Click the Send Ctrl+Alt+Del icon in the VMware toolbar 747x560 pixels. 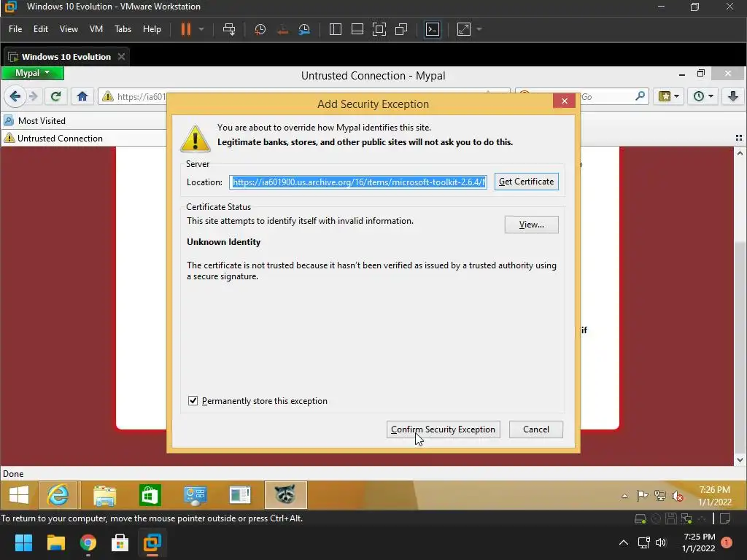tap(229, 29)
